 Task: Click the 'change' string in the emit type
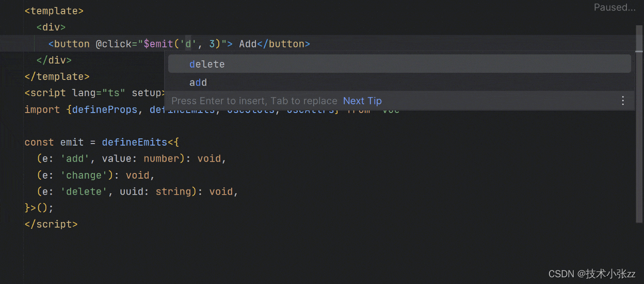[x=84, y=175]
